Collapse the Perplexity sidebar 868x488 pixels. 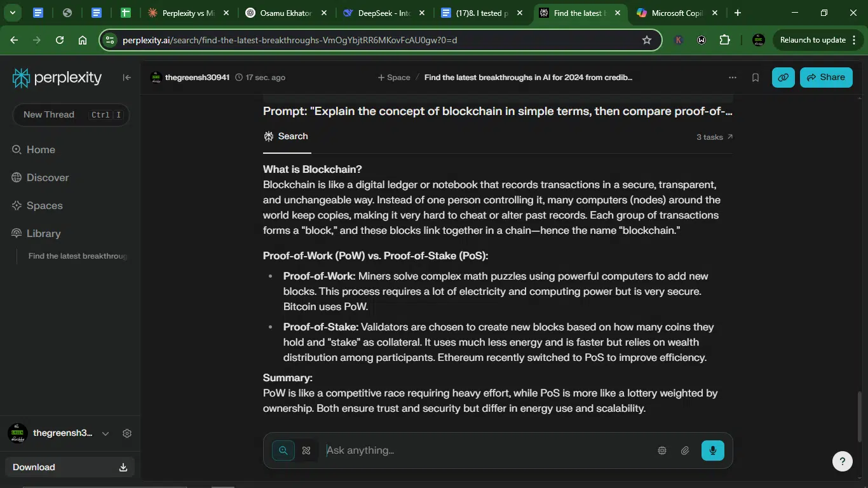tap(127, 78)
